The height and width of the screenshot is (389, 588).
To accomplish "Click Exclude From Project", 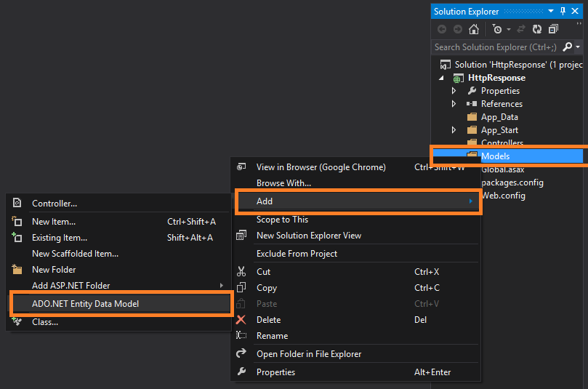I will click(x=297, y=254).
